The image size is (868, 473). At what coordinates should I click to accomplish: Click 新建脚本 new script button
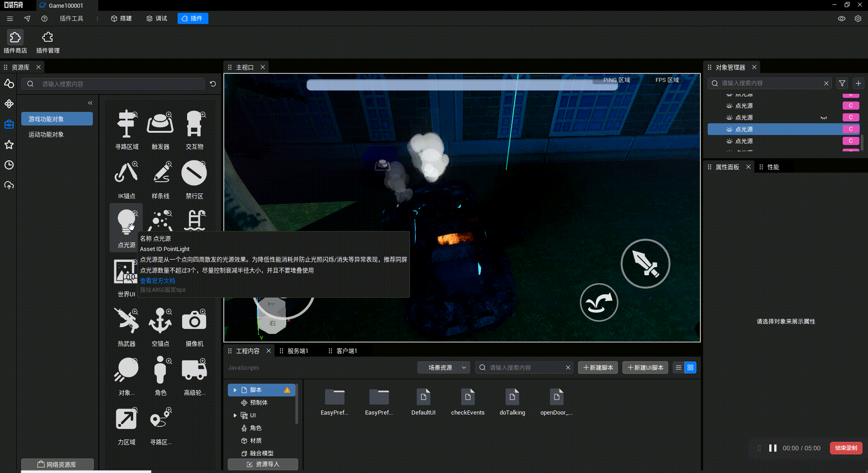[x=598, y=368]
